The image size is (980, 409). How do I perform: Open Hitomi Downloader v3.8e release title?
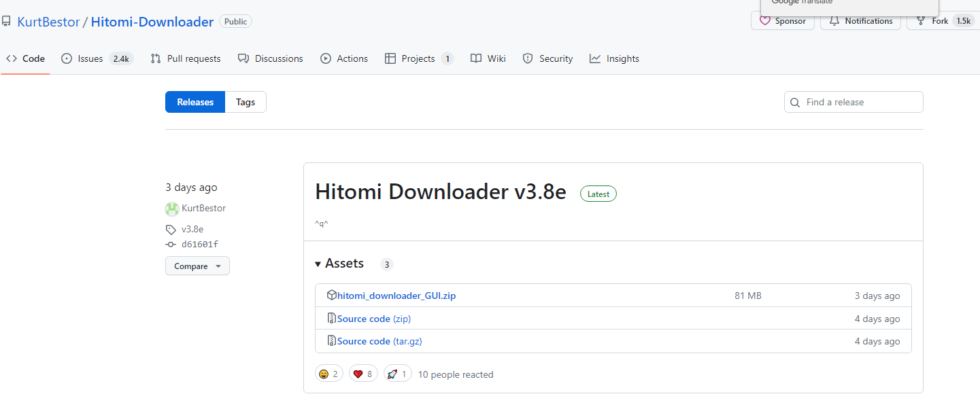(441, 192)
